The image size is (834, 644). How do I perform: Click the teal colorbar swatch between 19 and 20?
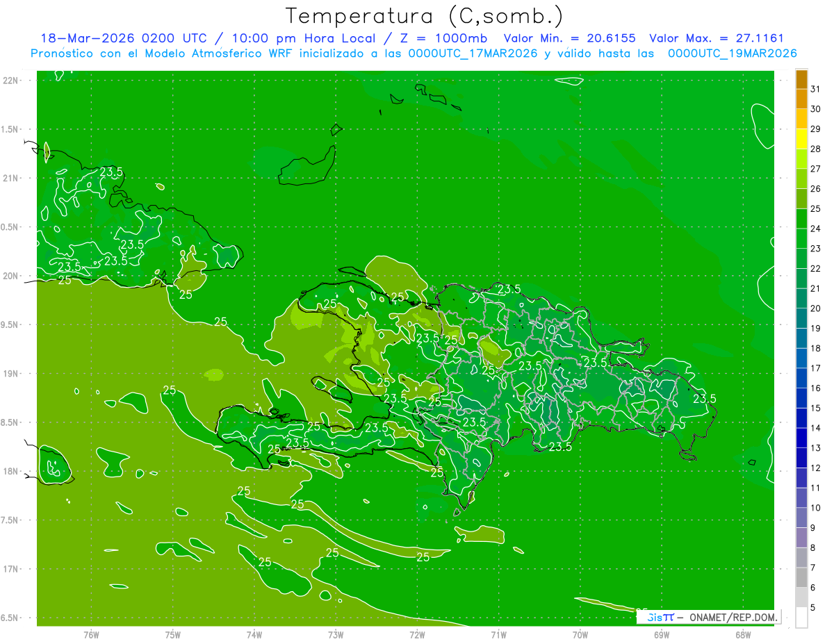coord(801,318)
